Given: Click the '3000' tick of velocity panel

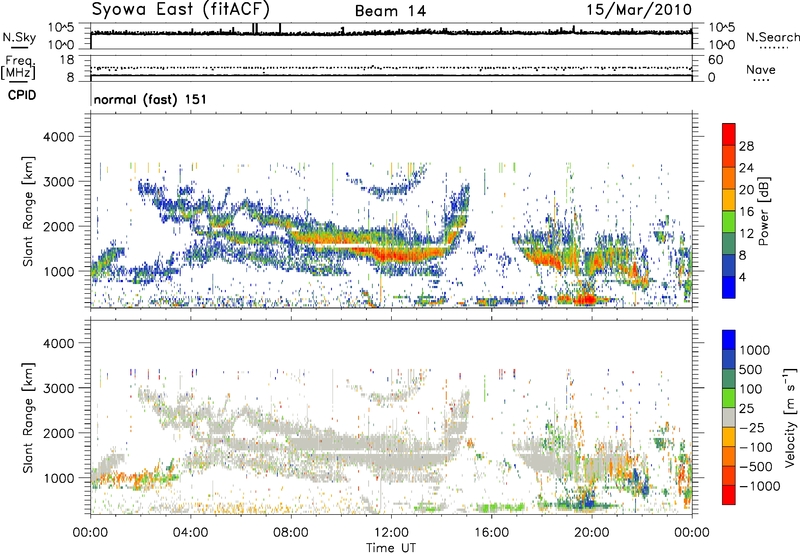Looking at the screenshot, I should (58, 388).
